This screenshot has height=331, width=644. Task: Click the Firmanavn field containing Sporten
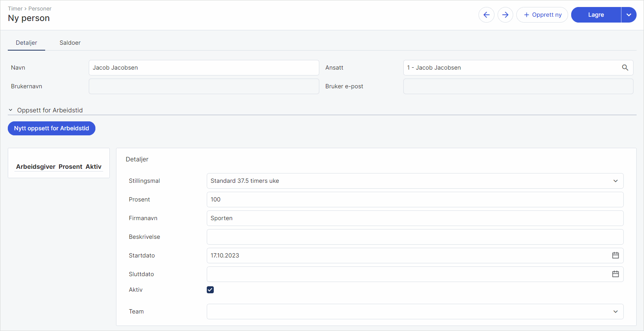(415, 218)
